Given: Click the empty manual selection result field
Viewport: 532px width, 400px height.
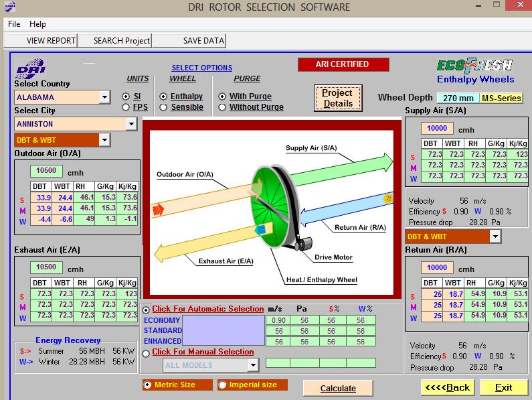Looking at the screenshot, I should (x=321, y=363).
